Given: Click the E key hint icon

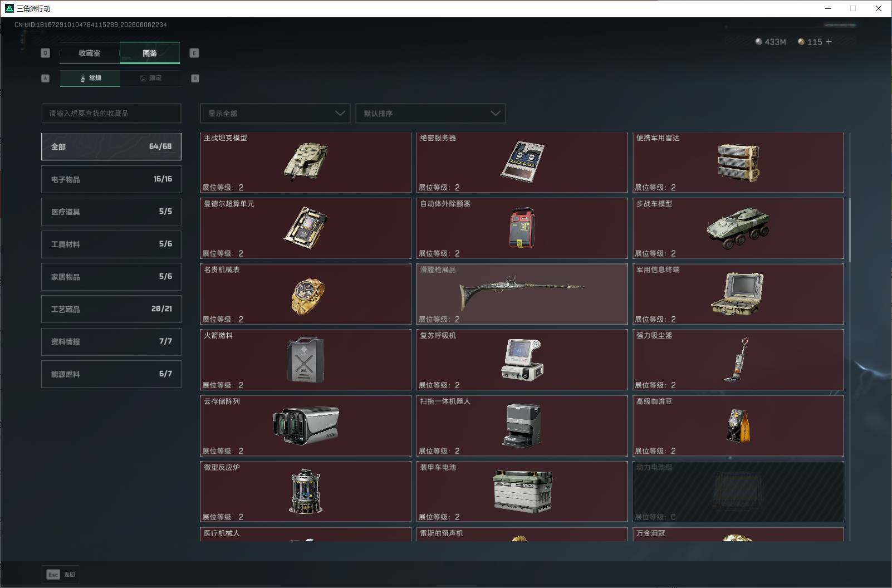Looking at the screenshot, I should pyautogui.click(x=194, y=53).
